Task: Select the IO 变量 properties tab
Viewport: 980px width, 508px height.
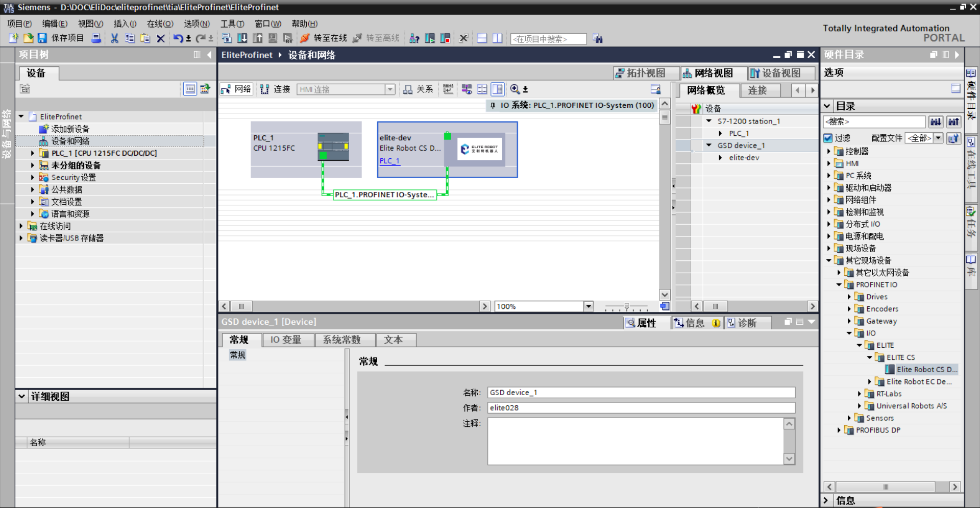Action: pyautogui.click(x=286, y=340)
